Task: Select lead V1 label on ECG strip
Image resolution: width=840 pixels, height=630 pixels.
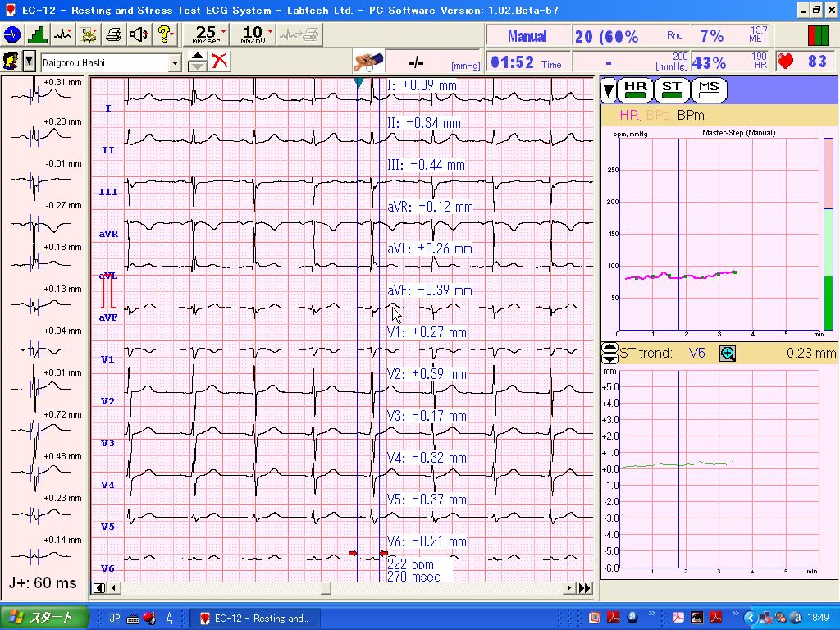Action: tap(107, 359)
